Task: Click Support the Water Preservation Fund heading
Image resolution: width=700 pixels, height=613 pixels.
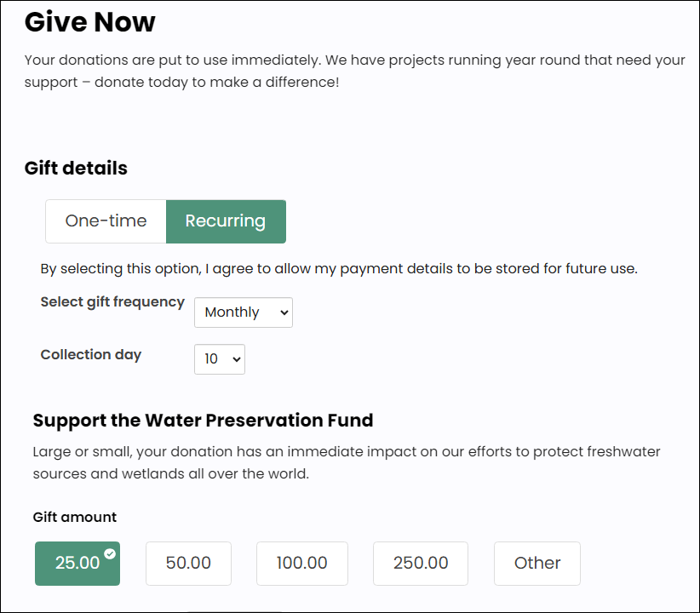Action: tap(204, 421)
